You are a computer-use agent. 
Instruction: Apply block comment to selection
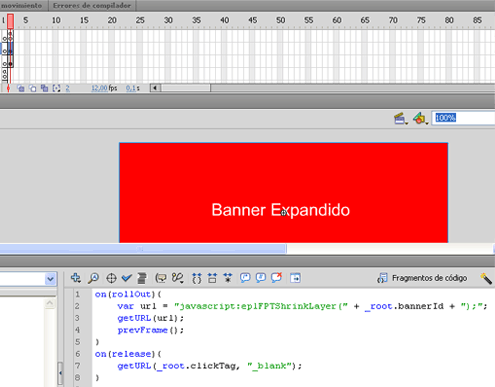point(245,278)
